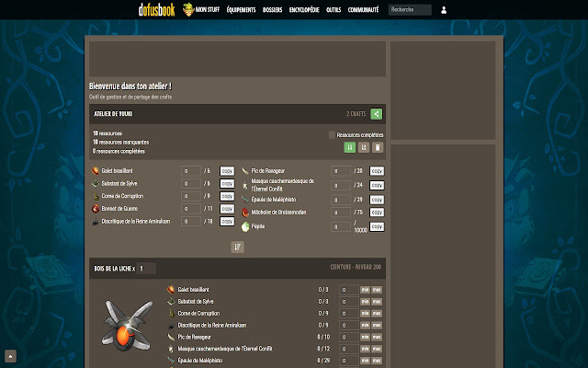Click the Bois de la Liche quantity field
Screen dimensions: 588x368
pos(146,269)
